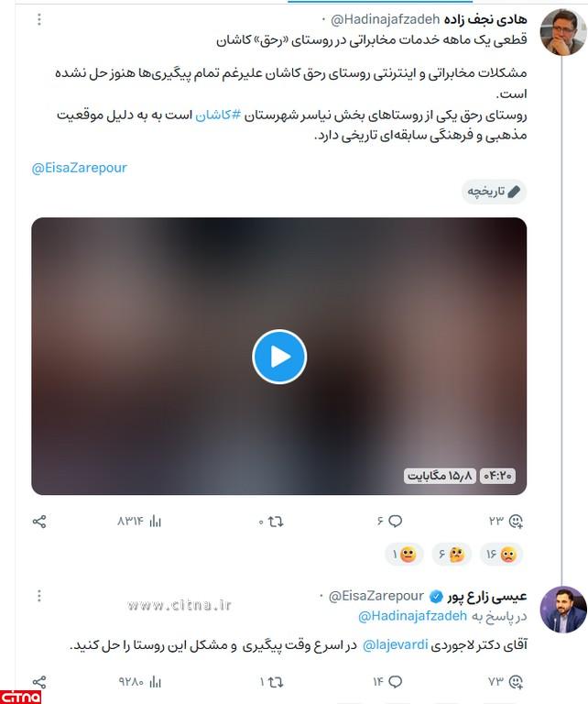The width and height of the screenshot is (588, 704).
Task: Open three-dot menu on Eisa Zarepour's reply
Action: 39,596
